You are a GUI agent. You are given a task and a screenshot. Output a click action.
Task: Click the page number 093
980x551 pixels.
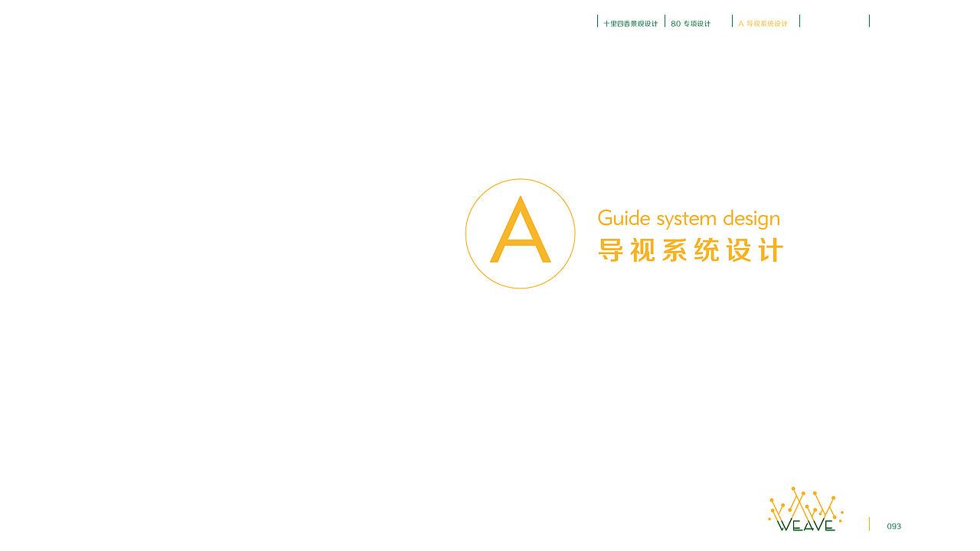point(894,527)
